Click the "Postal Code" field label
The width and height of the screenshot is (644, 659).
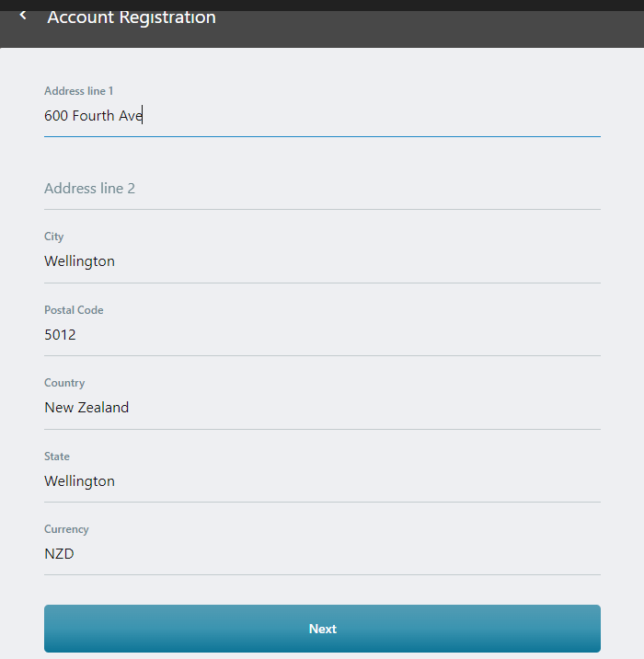tap(74, 310)
